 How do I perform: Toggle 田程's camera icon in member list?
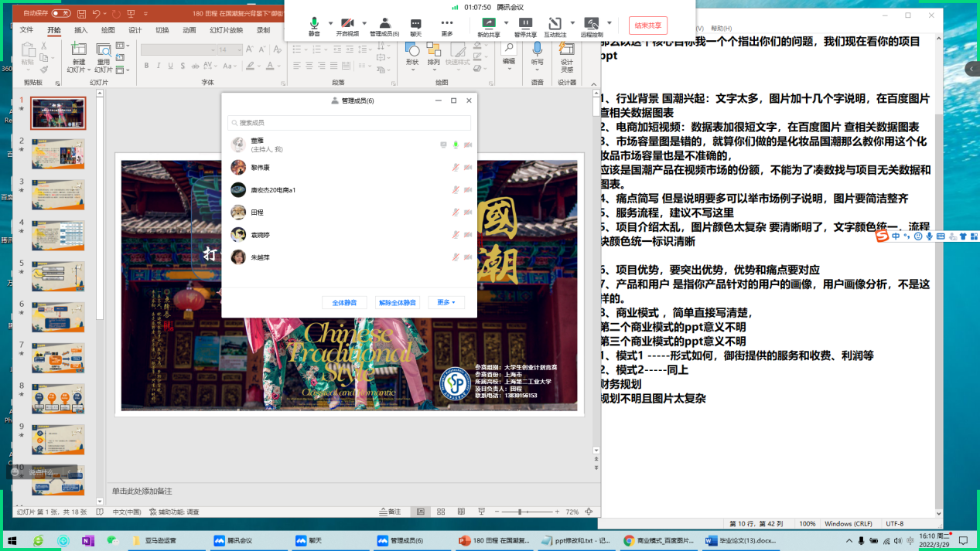pyautogui.click(x=468, y=213)
